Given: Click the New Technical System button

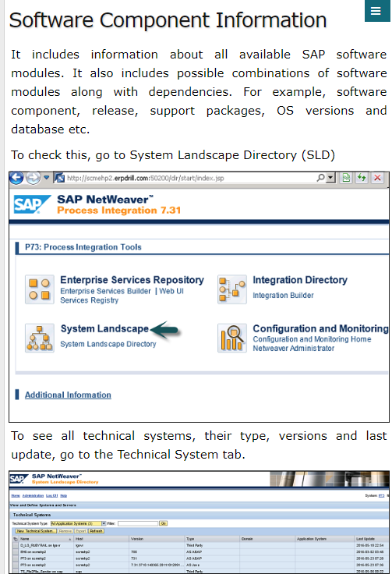Looking at the screenshot, I should [36, 531].
